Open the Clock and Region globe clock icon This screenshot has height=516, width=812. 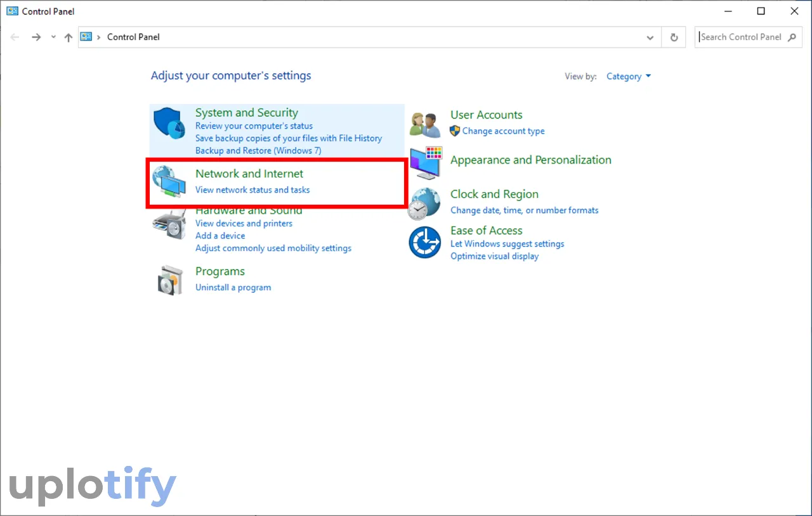click(424, 203)
